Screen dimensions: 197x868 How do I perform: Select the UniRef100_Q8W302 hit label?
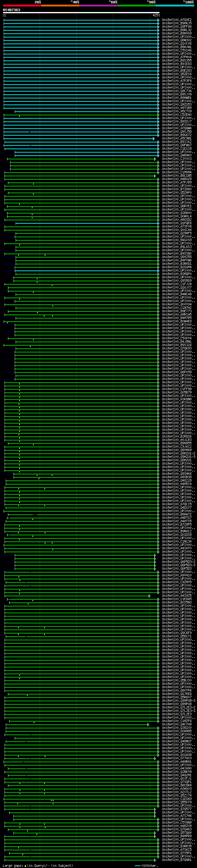tap(177, 40)
